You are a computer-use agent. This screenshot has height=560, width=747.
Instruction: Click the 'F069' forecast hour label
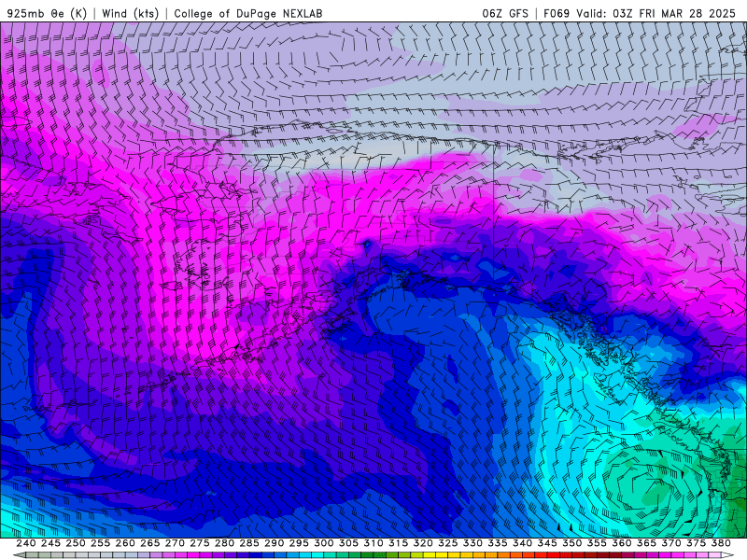pyautogui.click(x=557, y=13)
